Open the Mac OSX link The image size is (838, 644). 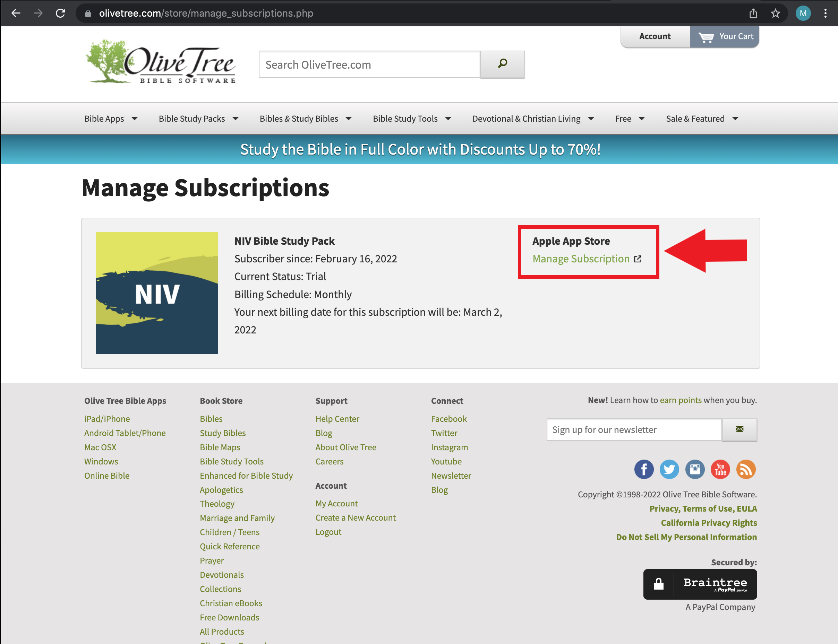[100, 447]
